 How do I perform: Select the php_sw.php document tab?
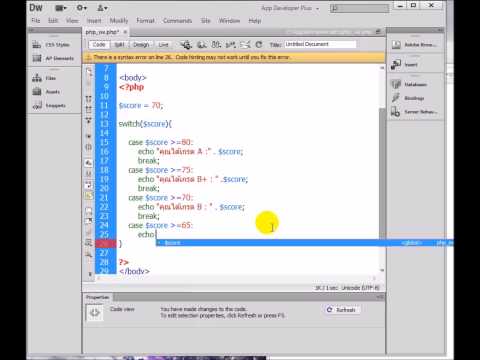(x=102, y=32)
